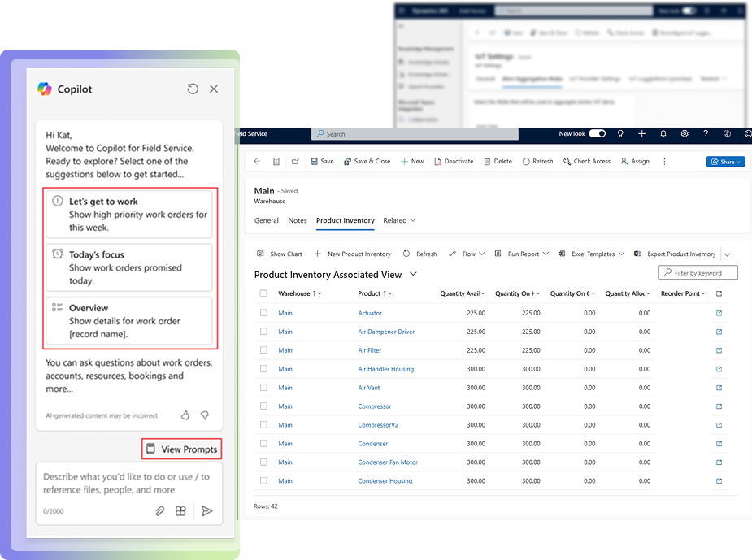Switch to the Notes tab

pos(298,220)
